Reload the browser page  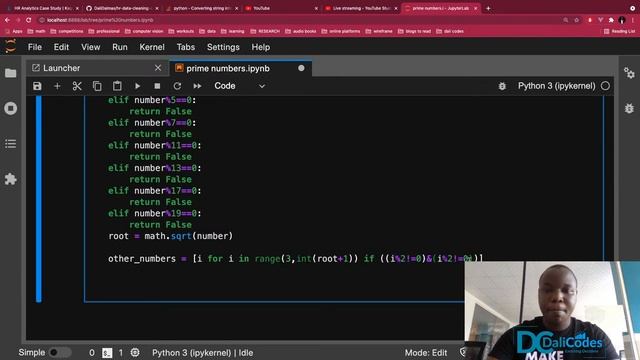tap(29, 20)
